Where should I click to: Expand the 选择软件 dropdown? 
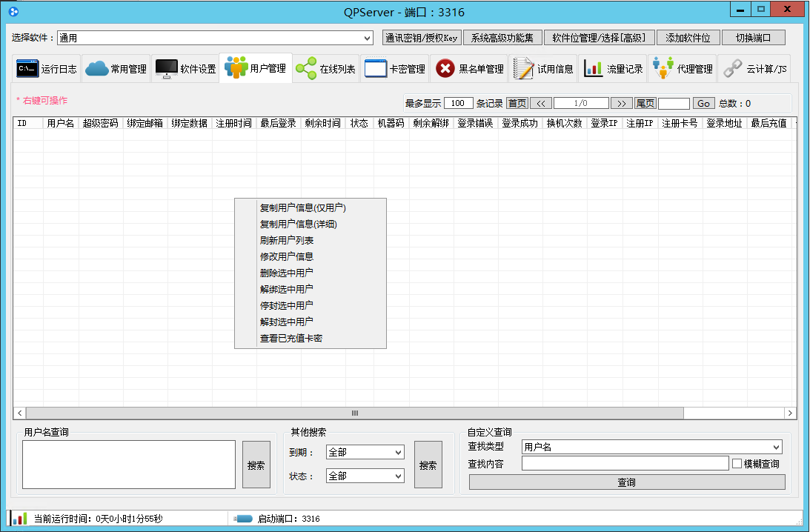click(368, 38)
